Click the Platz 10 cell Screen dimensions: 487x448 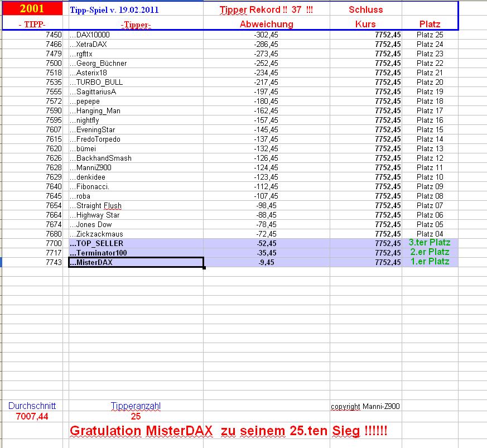click(x=430, y=177)
